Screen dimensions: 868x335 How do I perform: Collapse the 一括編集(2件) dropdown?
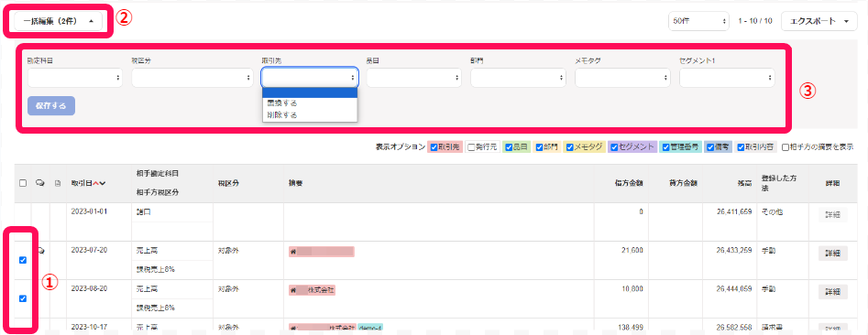point(58,21)
